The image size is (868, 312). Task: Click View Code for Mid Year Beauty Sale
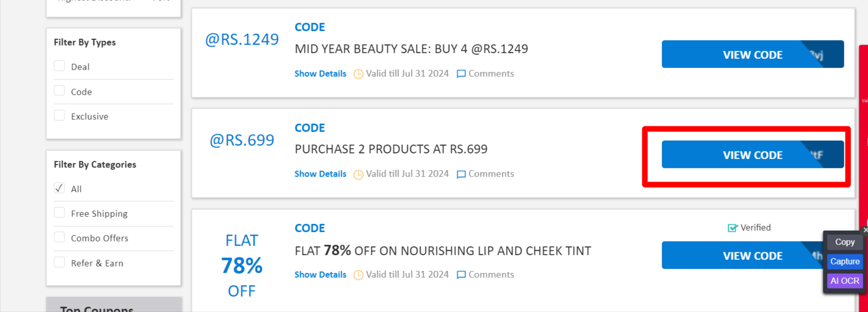[x=752, y=54]
